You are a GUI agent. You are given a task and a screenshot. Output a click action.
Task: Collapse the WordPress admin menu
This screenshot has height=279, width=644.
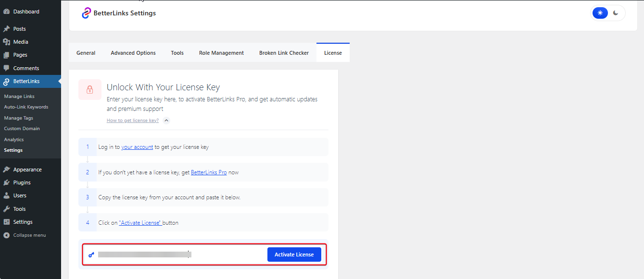tap(26, 235)
